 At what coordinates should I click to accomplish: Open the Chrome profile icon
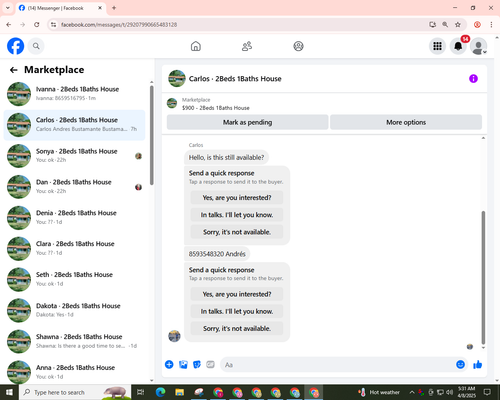pos(477,25)
